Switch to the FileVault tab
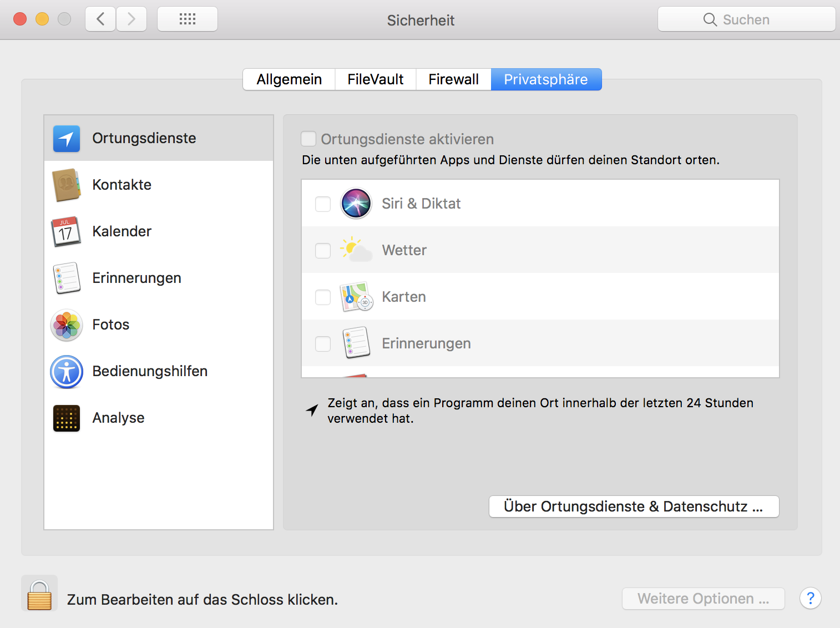Image resolution: width=840 pixels, height=628 pixels. tap(376, 79)
